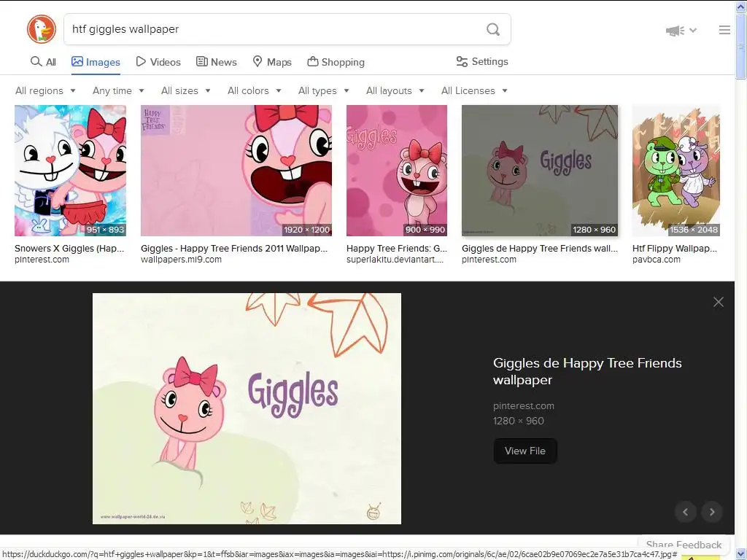747x560 pixels.
Task: Expand the All types dropdown
Action: pyautogui.click(x=323, y=90)
